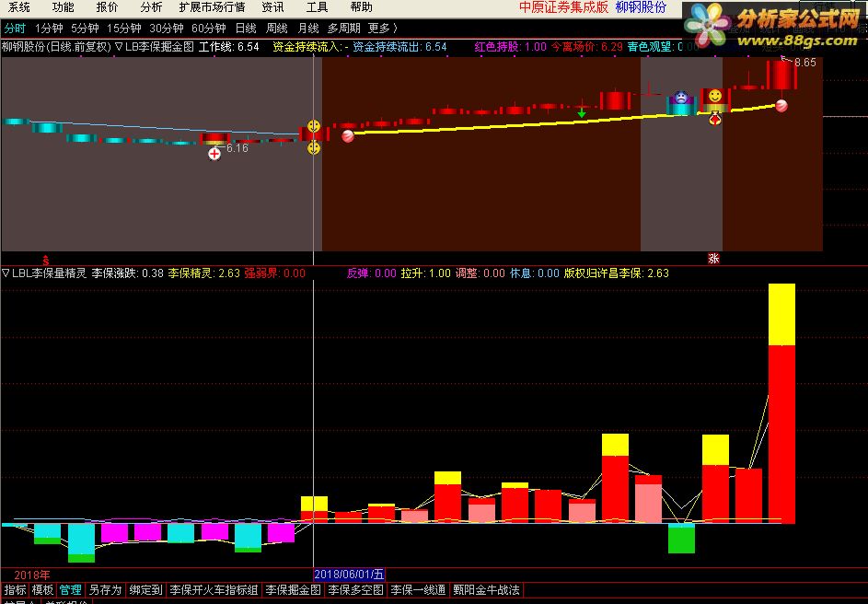Click the red money bag icon
The width and height of the screenshot is (868, 604).
click(715, 119)
